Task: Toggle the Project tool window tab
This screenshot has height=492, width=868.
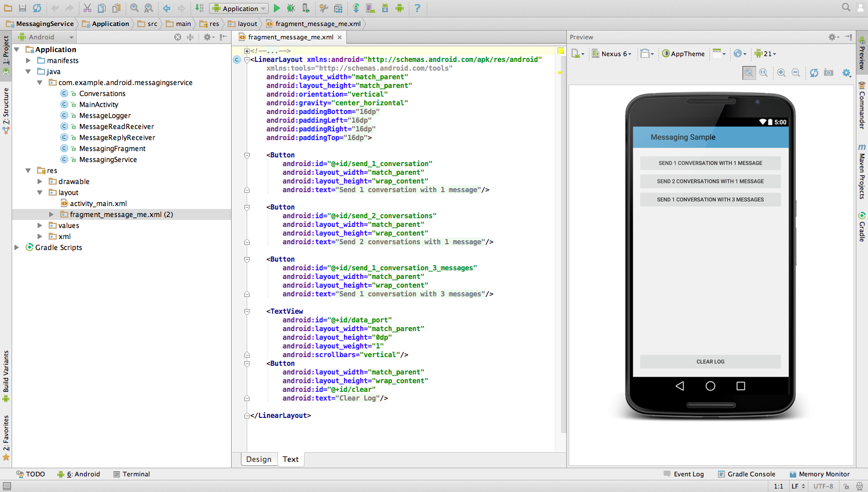Action: [6, 54]
